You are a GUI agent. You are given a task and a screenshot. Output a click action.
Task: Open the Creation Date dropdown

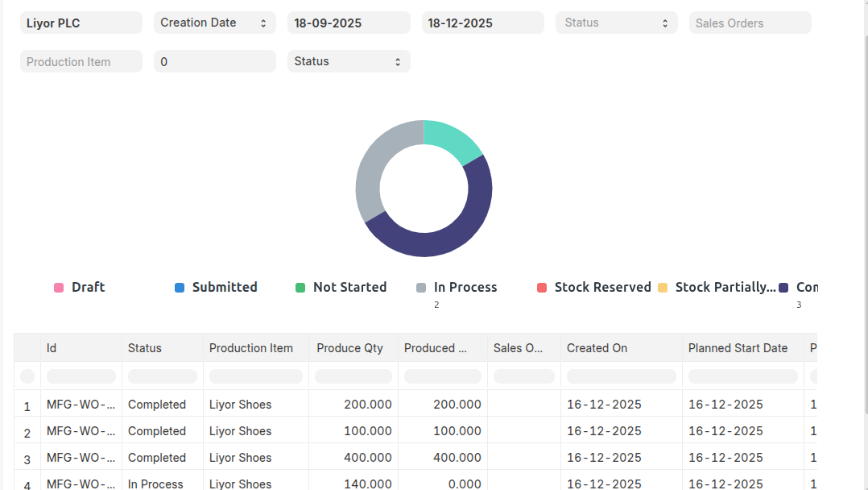(x=214, y=23)
